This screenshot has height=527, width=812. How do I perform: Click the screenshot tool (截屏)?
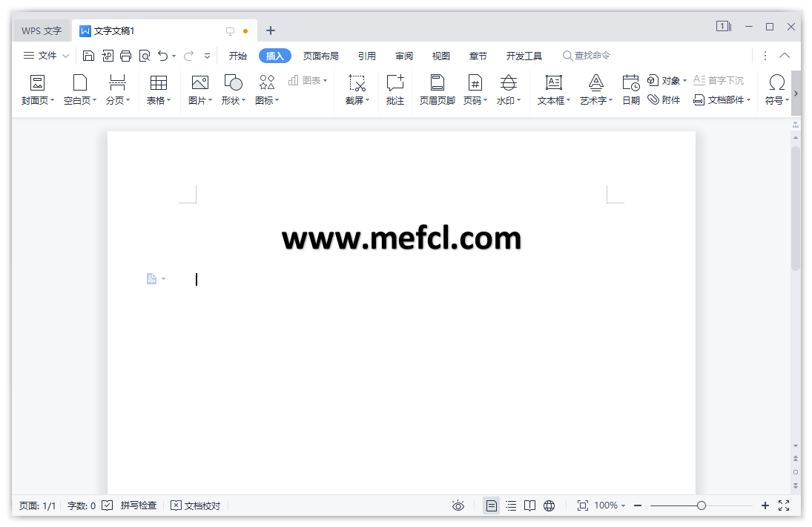tap(357, 90)
